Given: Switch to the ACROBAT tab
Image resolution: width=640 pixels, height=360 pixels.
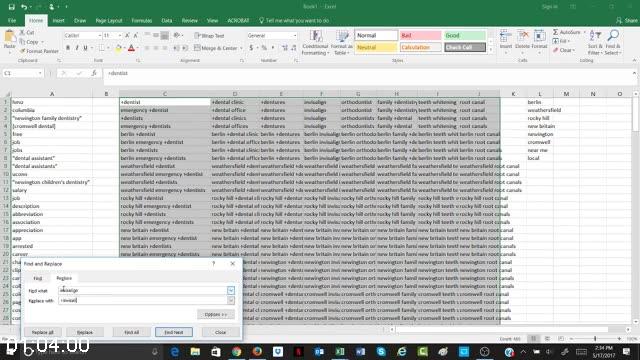Looking at the screenshot, I should (238, 20).
